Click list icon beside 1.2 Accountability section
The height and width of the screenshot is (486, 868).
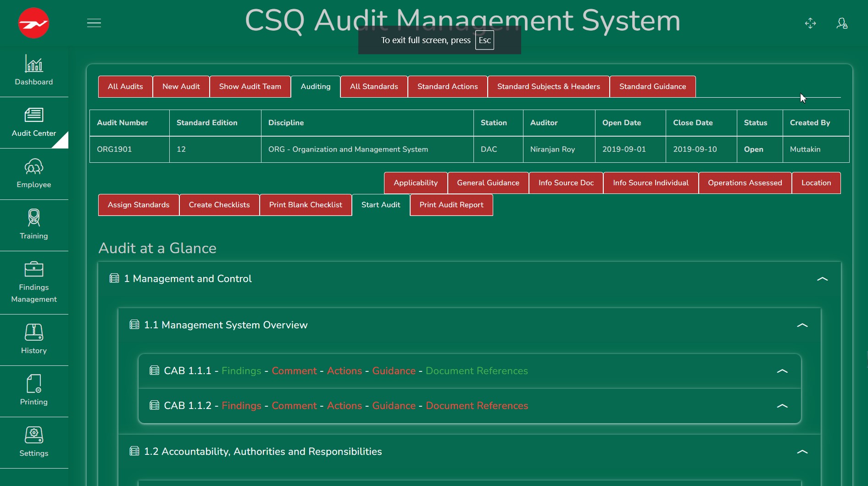(134, 451)
